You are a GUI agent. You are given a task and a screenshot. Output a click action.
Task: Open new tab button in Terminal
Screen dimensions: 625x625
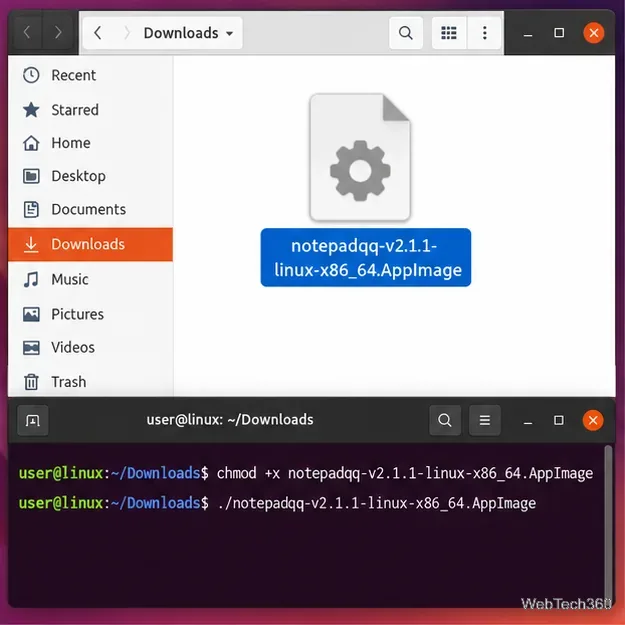33,420
